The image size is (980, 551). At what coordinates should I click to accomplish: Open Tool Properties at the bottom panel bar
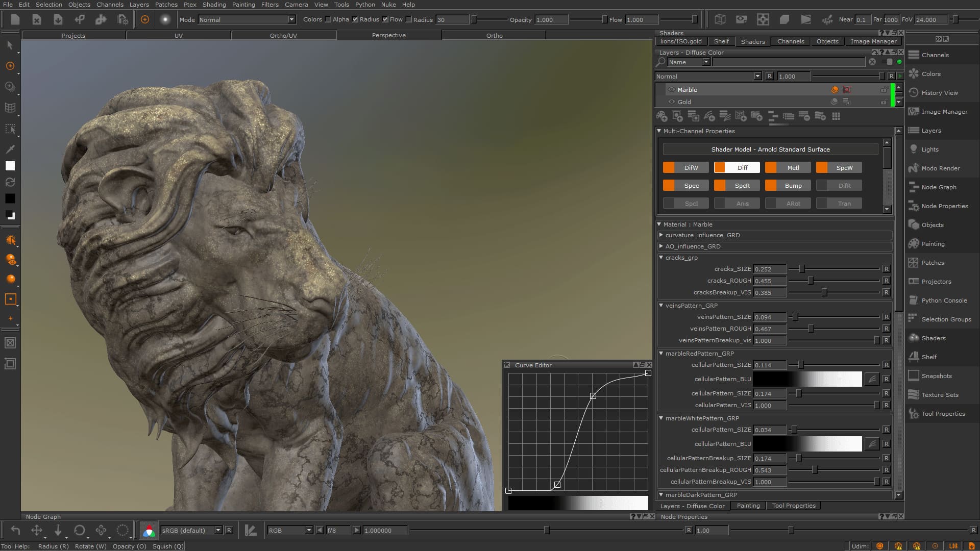coord(794,506)
